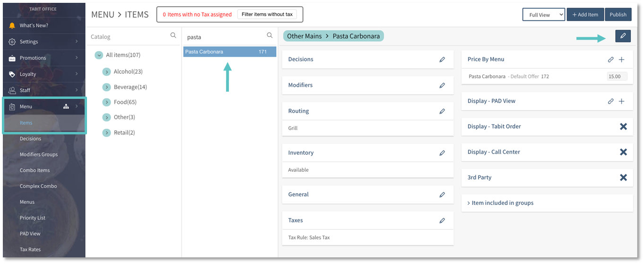The height and width of the screenshot is (264, 644).
Task: Click the Add Item button
Action: (585, 15)
